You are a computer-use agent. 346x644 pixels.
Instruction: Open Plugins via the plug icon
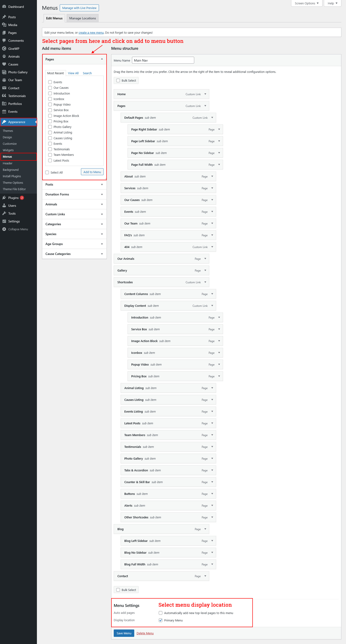pyautogui.click(x=4, y=198)
